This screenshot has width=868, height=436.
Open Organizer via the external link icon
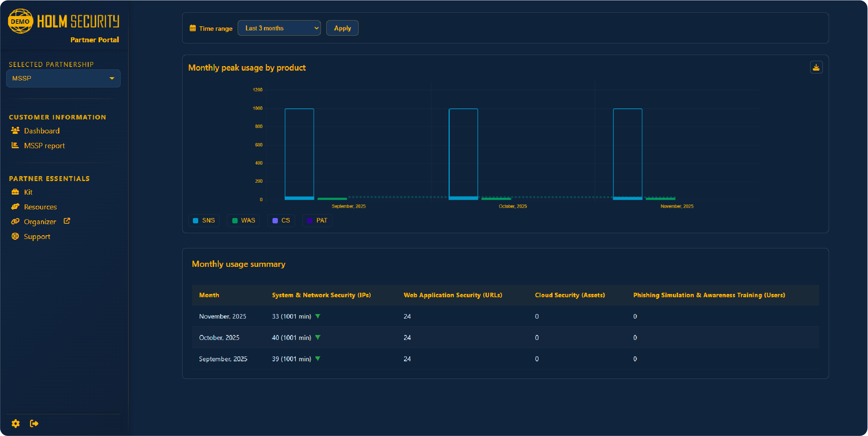(67, 220)
